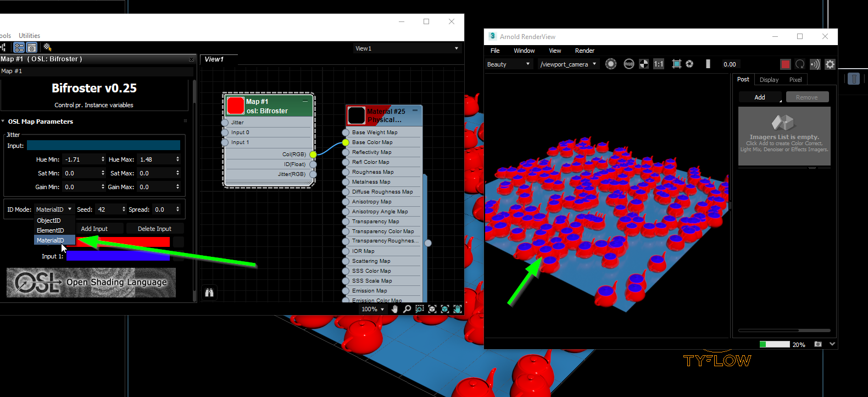The height and width of the screenshot is (397, 868).
Task: Open the Utilities menu in material editor
Action: [x=29, y=36]
